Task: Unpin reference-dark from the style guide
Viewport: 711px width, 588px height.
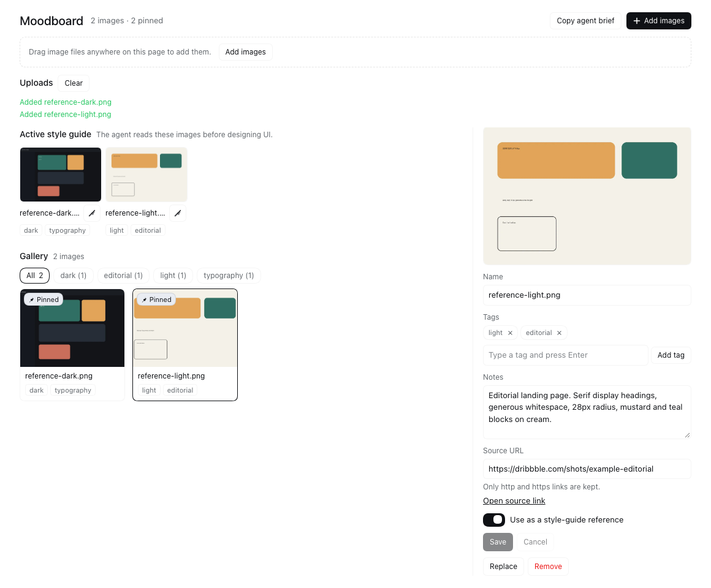Action: [92, 213]
